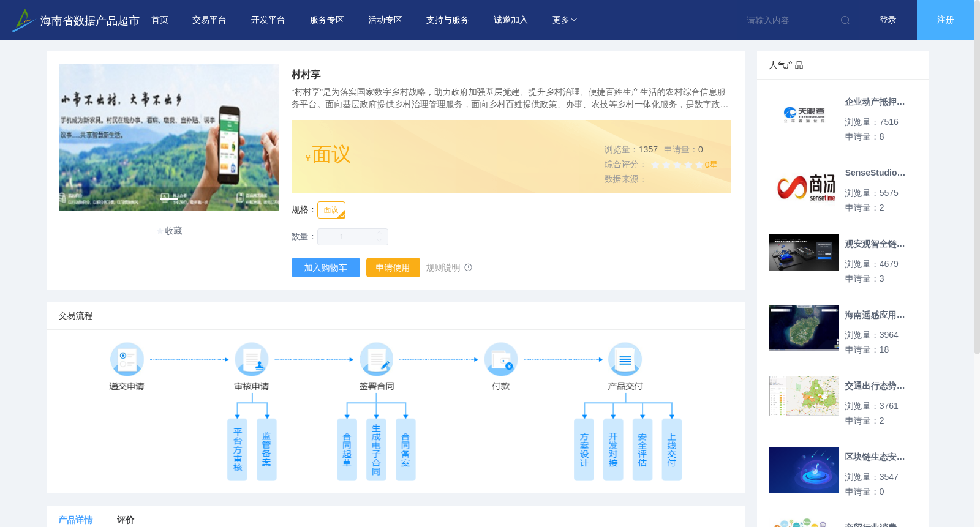Click the 审核申请 step icon
Viewport: 980px width, 527px height.
[252, 359]
